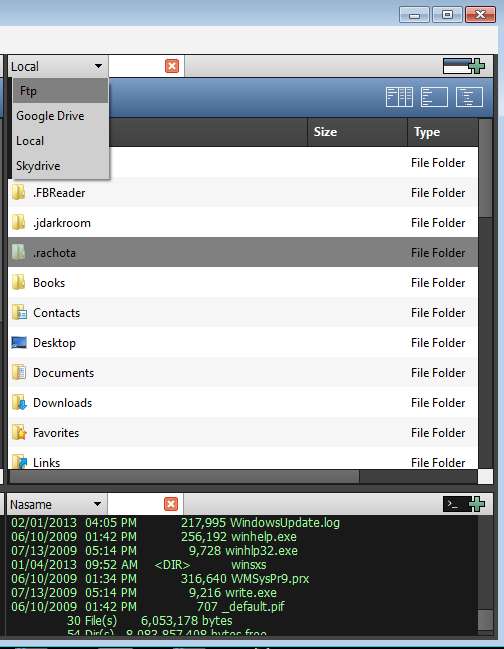Select the Books folder

click(x=243, y=283)
